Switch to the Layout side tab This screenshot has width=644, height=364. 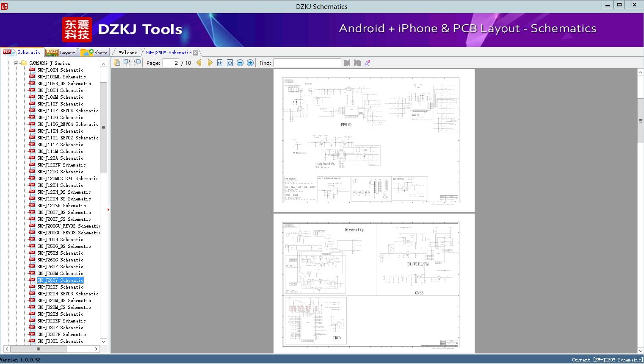[x=61, y=53]
